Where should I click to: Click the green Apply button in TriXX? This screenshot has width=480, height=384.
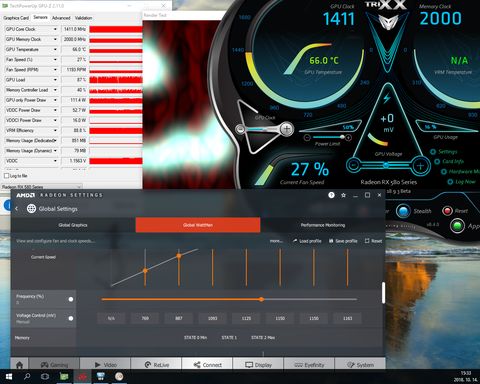(457, 226)
